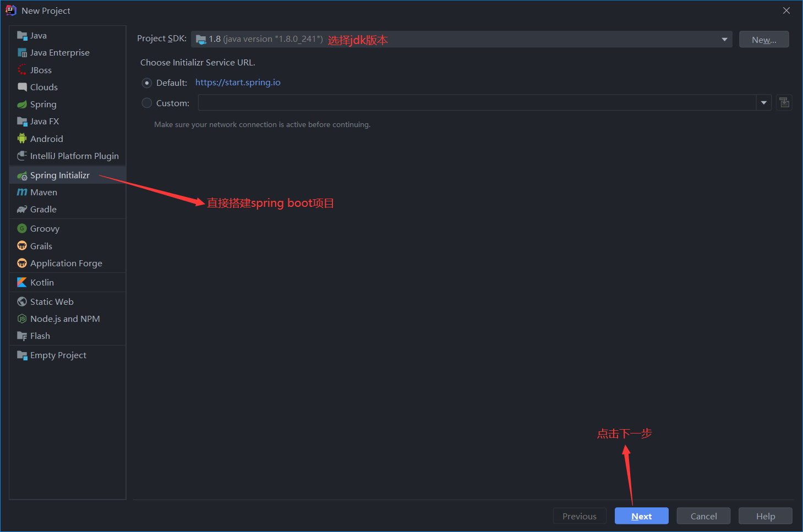Click the Static Web globe icon
The height and width of the screenshot is (532, 803).
22,301
